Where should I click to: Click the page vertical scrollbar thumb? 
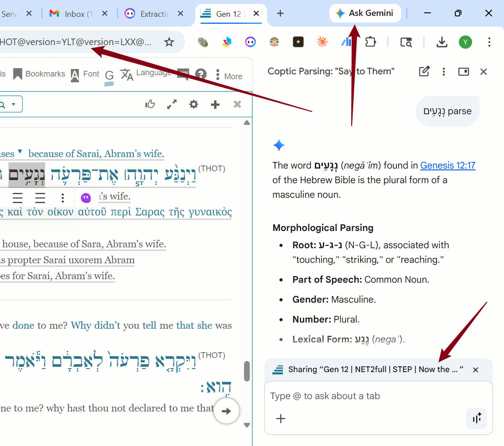[247, 371]
